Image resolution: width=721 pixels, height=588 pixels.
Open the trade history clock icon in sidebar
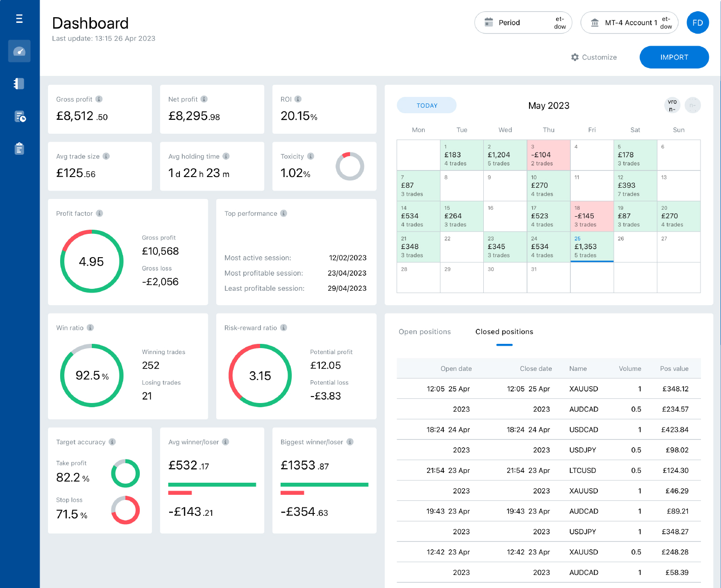pyautogui.click(x=19, y=116)
